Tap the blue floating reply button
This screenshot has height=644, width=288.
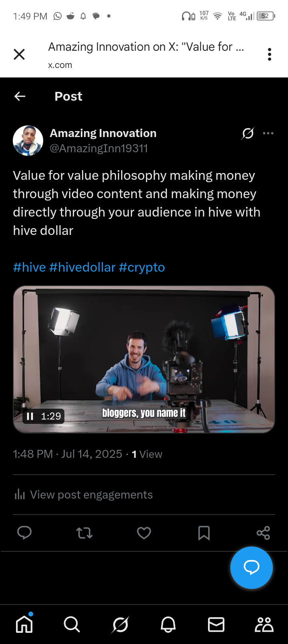[x=252, y=567]
